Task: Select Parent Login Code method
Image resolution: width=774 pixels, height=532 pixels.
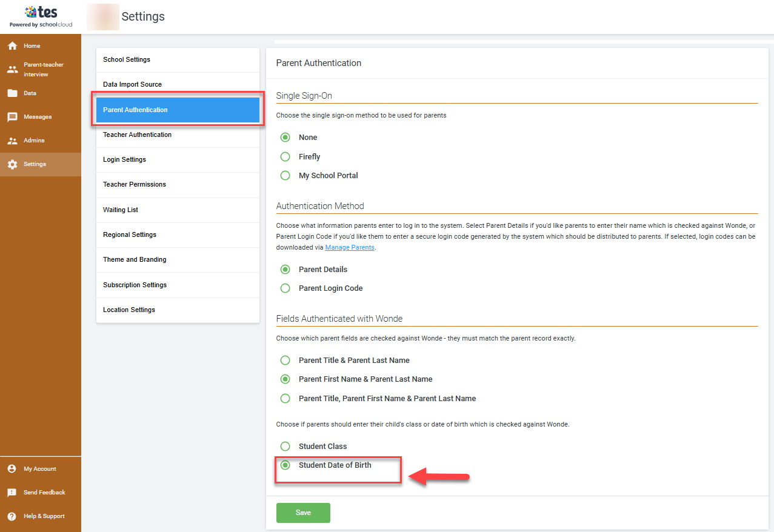Action: pyautogui.click(x=285, y=288)
